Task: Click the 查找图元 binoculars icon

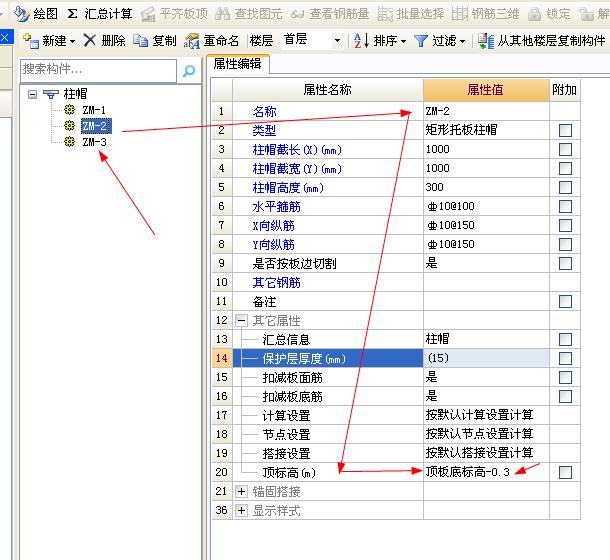Action: pos(222,14)
